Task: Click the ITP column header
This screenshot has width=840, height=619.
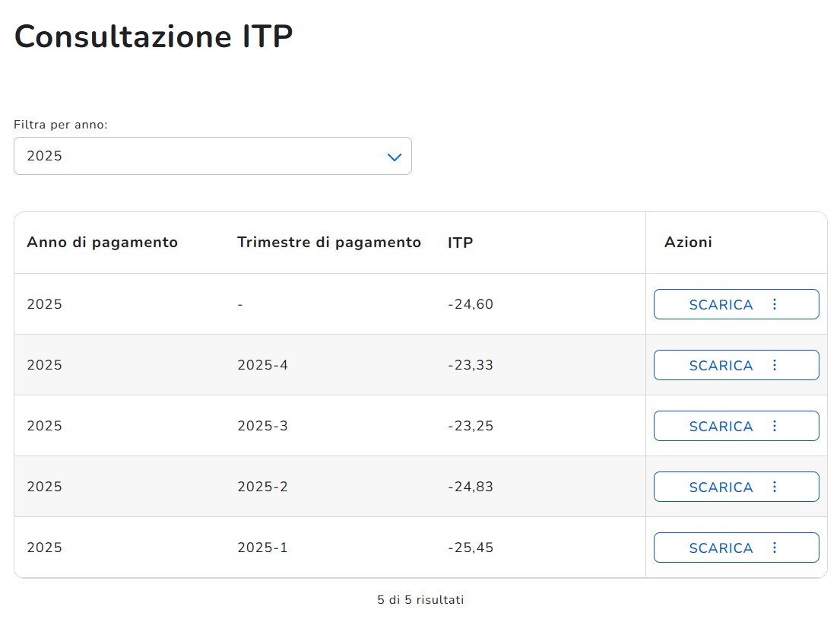Action: click(460, 243)
